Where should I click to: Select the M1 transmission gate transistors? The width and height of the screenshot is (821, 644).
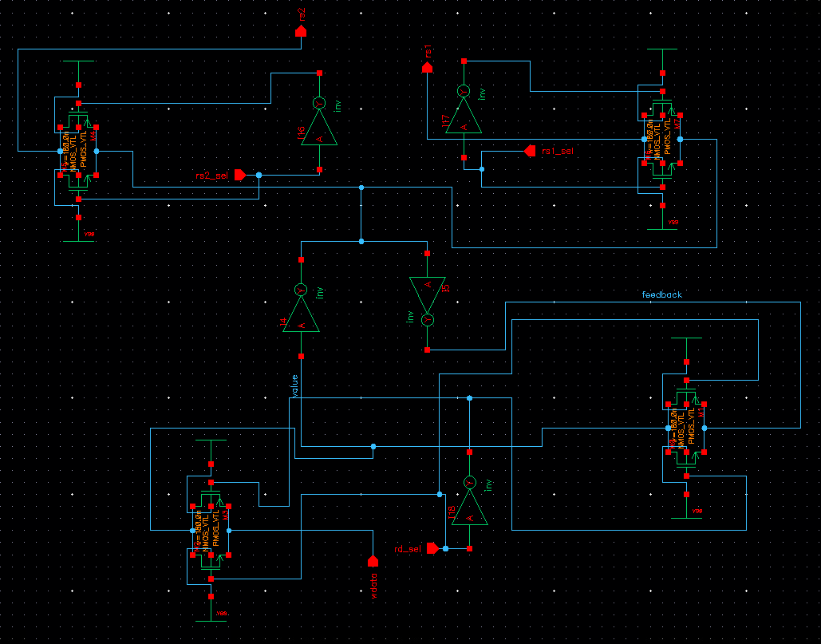click(x=686, y=428)
